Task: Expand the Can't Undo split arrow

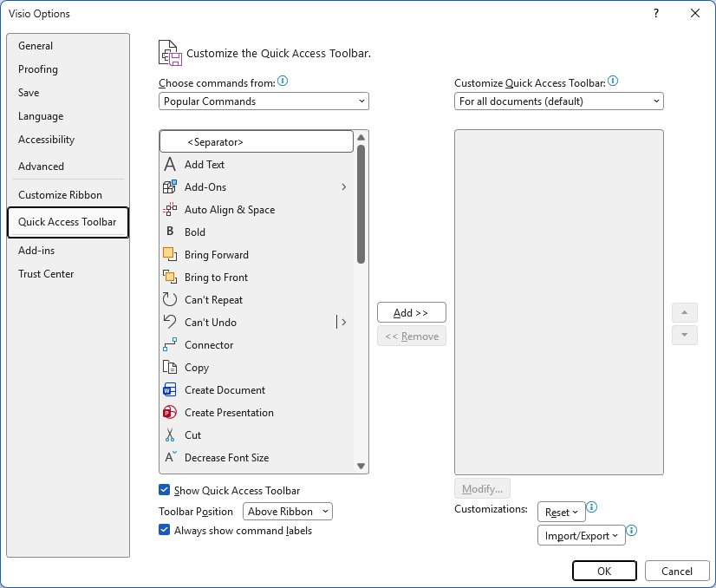Action: [344, 322]
